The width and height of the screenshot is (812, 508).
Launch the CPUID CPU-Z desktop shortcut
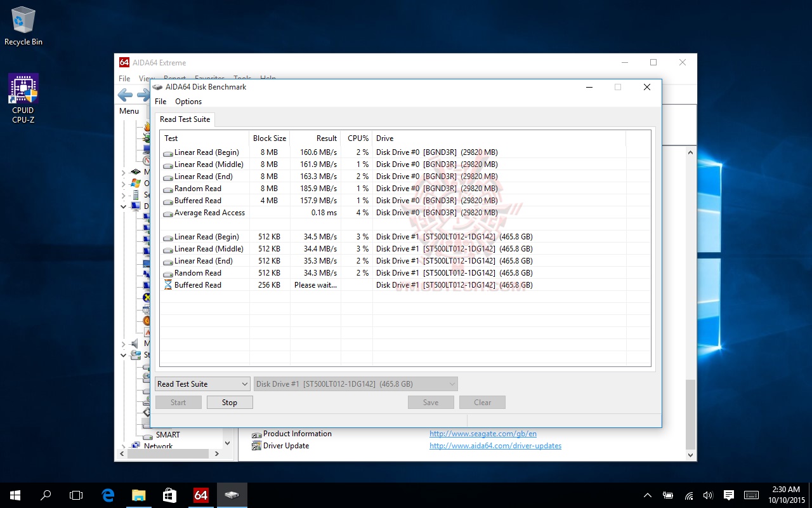[23, 98]
